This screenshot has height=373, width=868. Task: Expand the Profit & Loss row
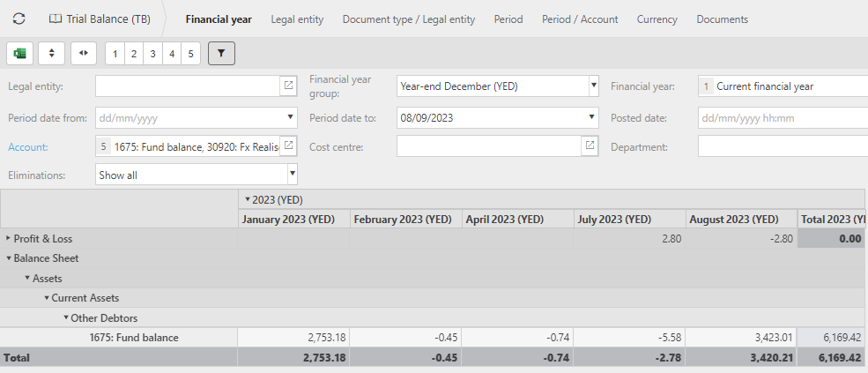(x=8, y=238)
